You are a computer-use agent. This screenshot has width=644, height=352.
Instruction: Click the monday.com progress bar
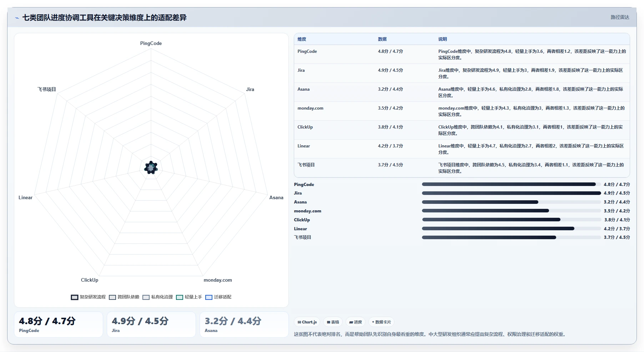(511, 211)
